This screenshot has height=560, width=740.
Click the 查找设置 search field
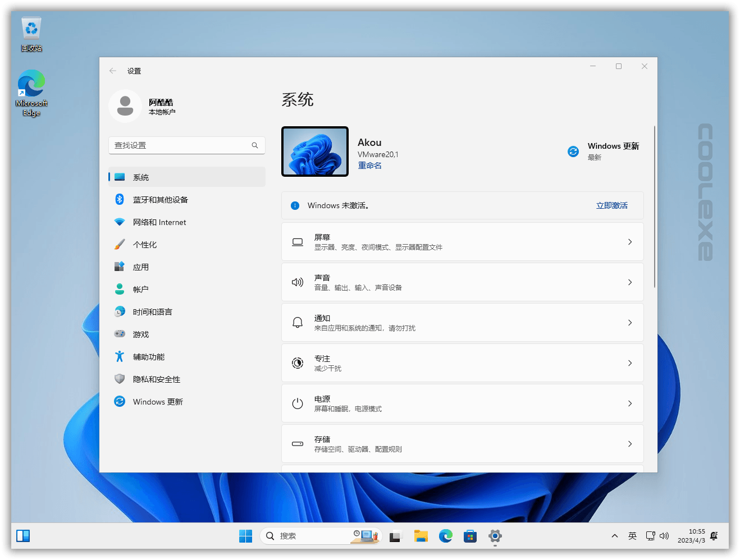187,145
